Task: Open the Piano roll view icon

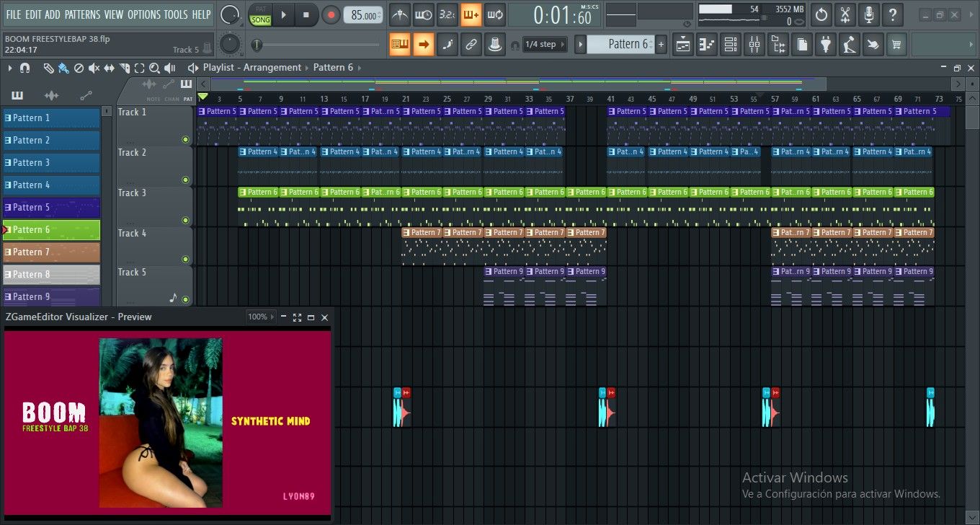Action: tap(707, 44)
